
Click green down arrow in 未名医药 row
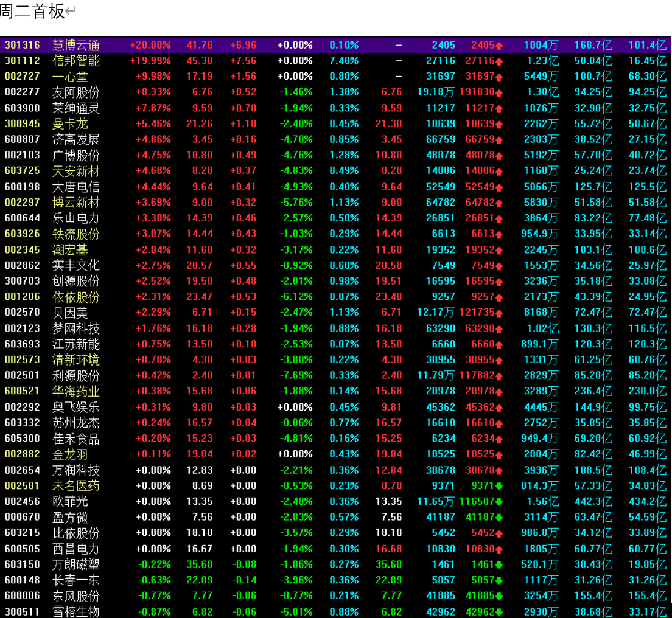499,487
